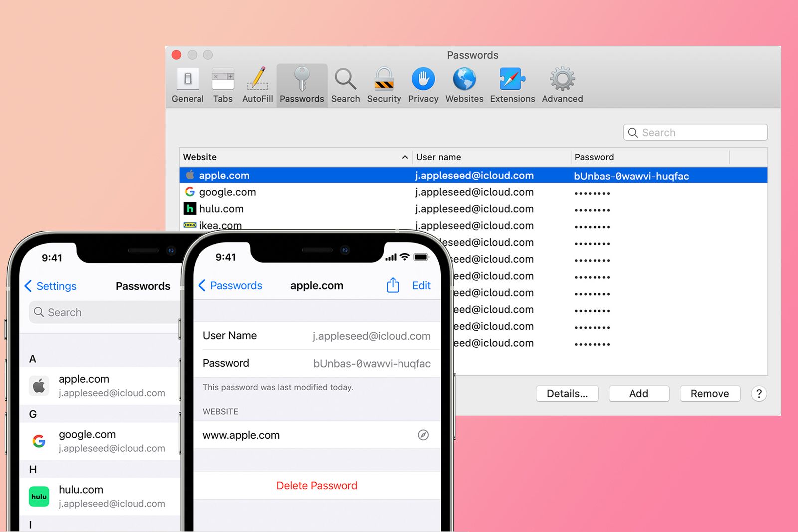
Task: Click the Add button
Action: [x=639, y=394]
